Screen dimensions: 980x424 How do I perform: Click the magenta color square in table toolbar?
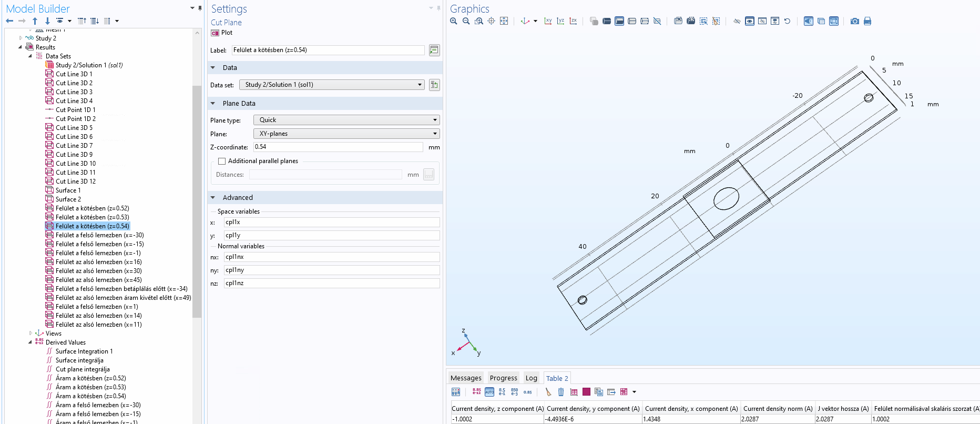(586, 392)
